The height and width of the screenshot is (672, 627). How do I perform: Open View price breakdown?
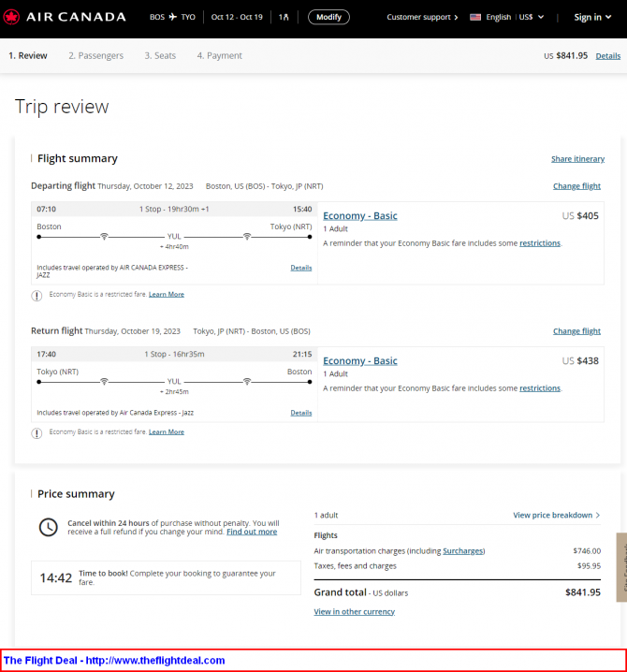click(556, 515)
